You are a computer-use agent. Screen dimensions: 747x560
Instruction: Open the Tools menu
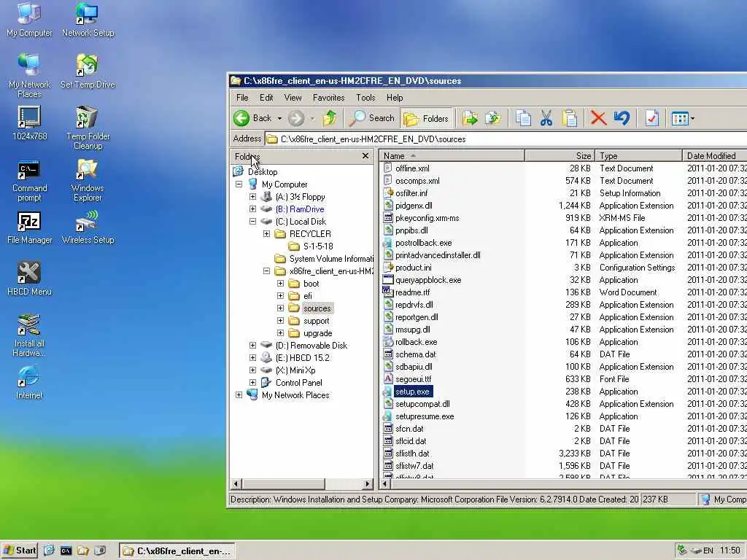coord(365,98)
